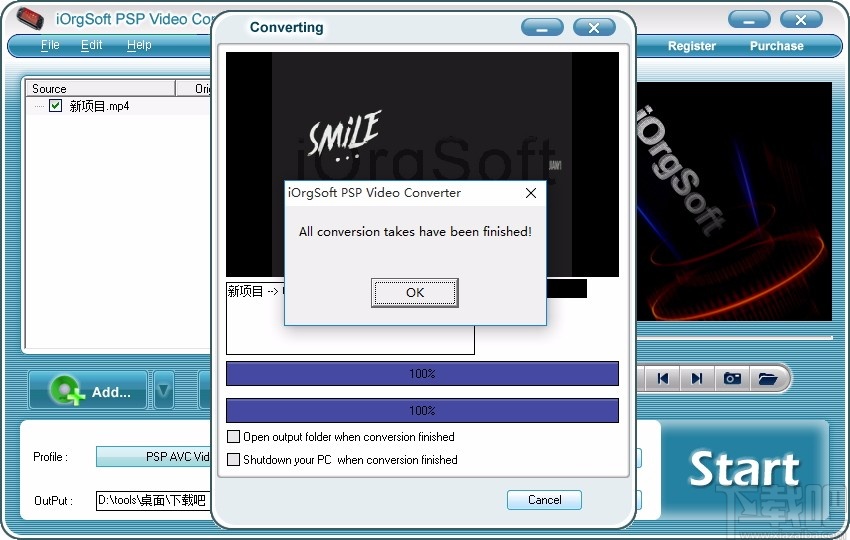Take a snapshot with the camera icon
The width and height of the screenshot is (850, 540).
(732, 378)
